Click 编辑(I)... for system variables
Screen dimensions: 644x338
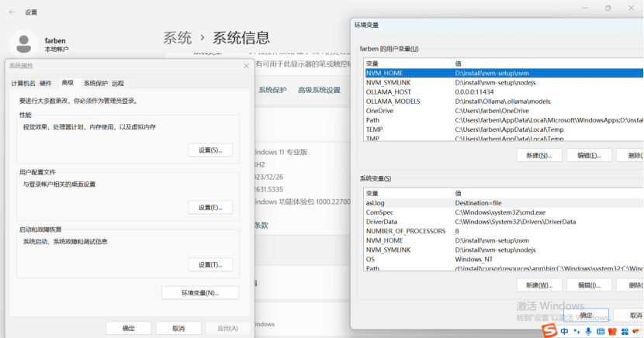click(x=589, y=285)
